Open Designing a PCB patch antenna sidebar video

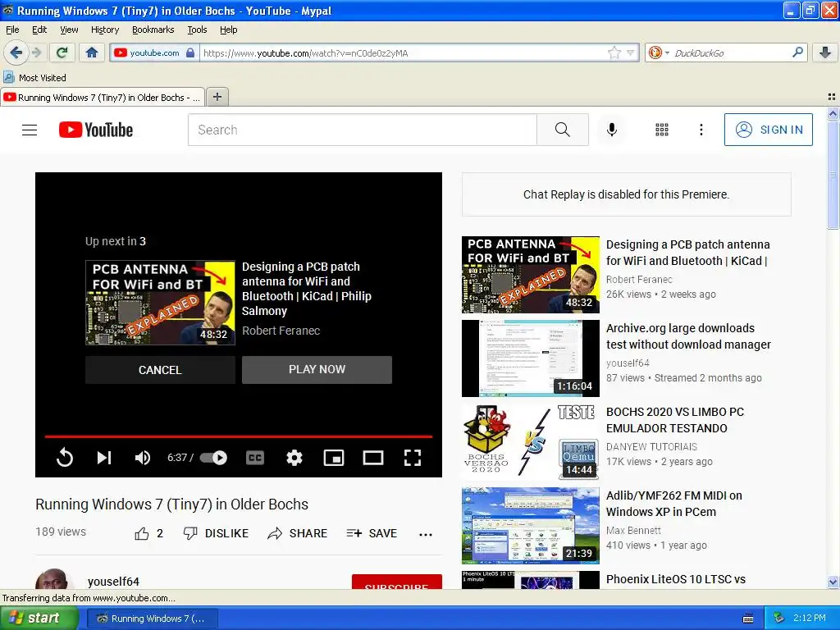tap(687, 253)
